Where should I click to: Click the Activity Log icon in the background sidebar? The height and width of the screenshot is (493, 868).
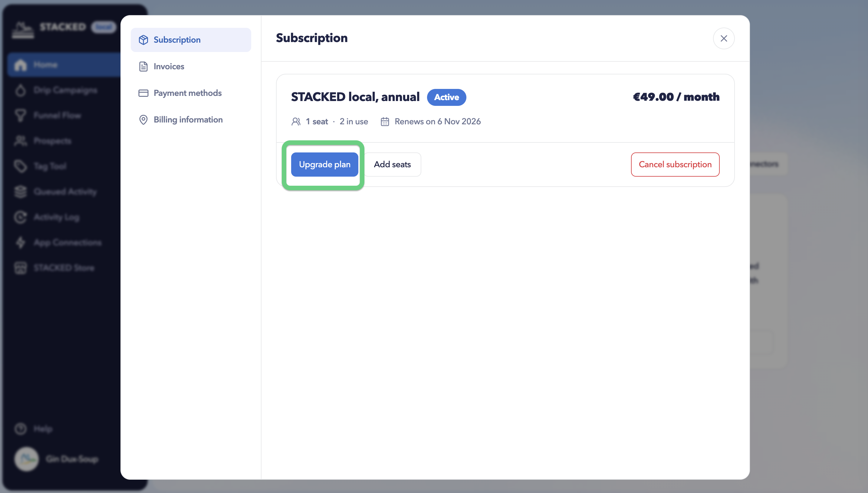click(x=20, y=217)
